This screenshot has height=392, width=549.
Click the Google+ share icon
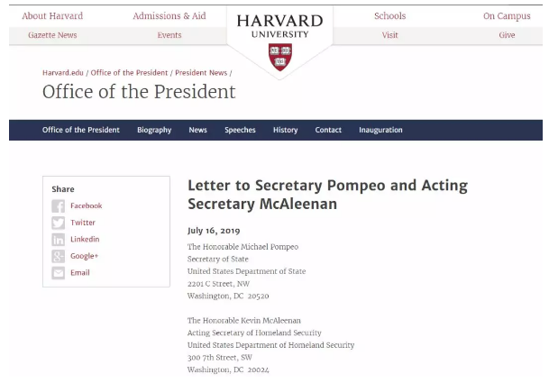pyautogui.click(x=59, y=256)
